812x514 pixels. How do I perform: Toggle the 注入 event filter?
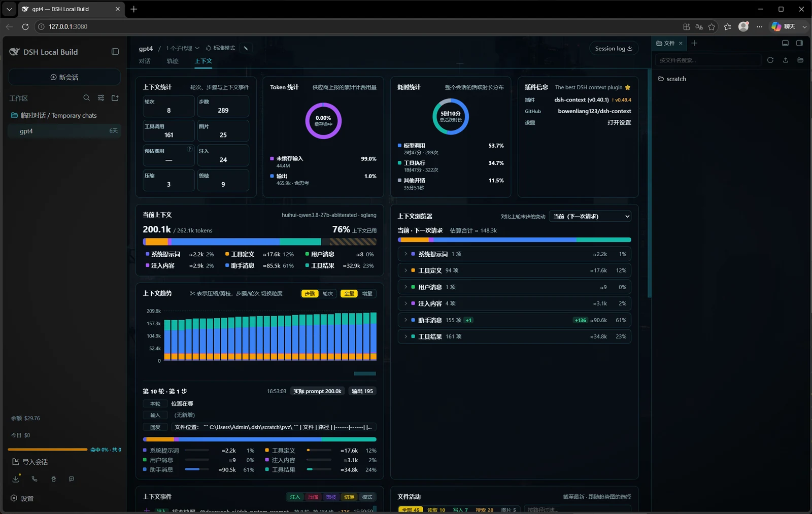(x=295, y=497)
